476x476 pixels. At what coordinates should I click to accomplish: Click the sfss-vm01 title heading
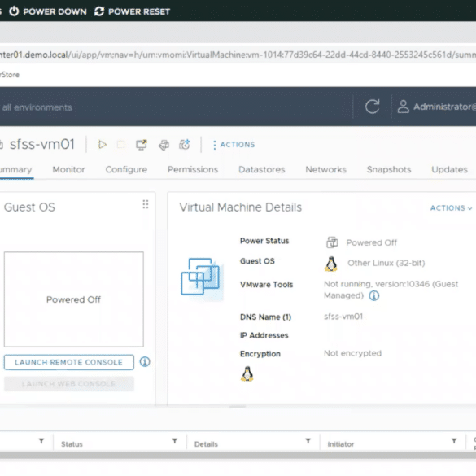41,144
